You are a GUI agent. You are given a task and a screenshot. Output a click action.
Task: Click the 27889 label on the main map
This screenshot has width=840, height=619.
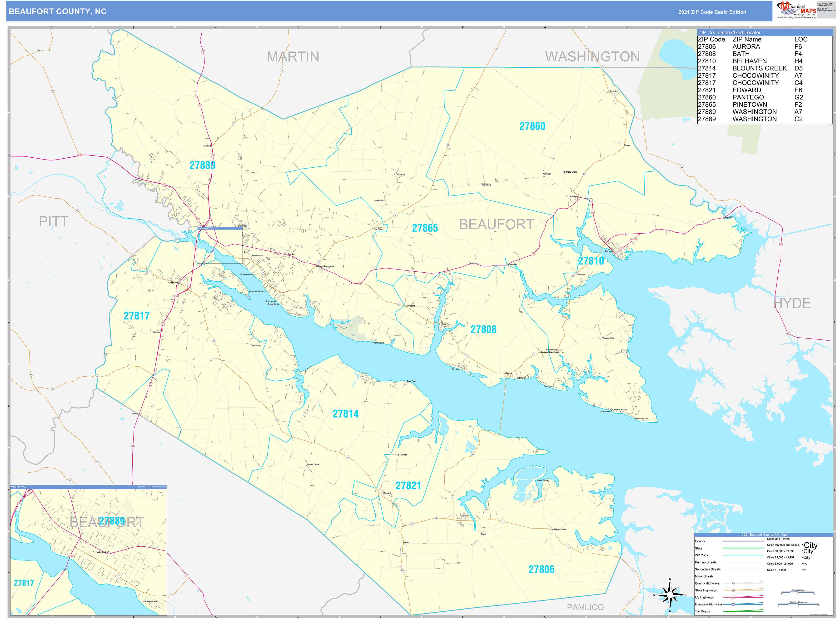point(202,165)
